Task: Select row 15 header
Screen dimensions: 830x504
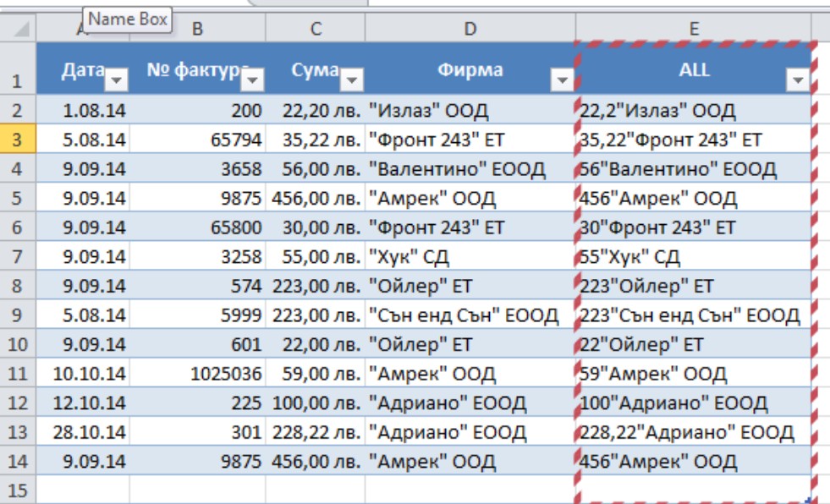Action: click(x=18, y=490)
